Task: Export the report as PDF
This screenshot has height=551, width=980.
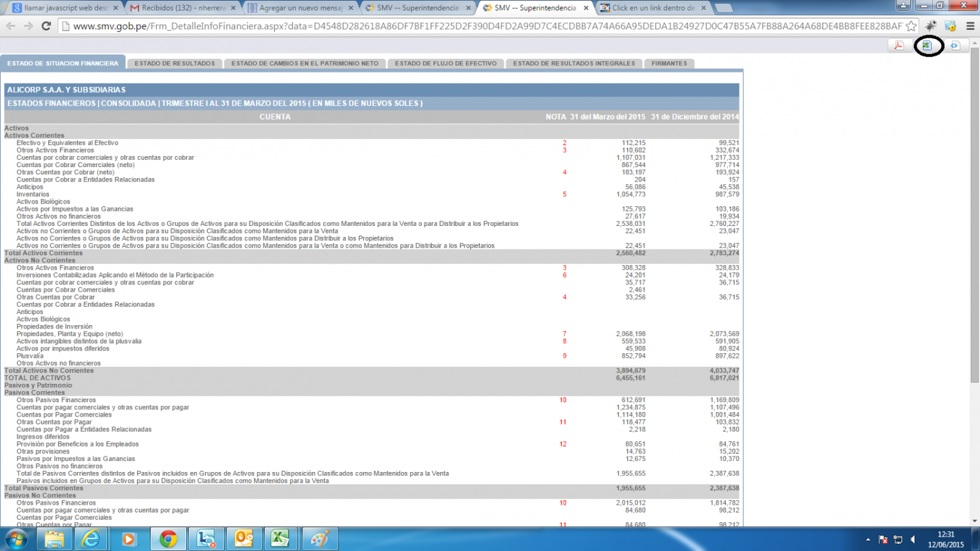Action: 899,45
